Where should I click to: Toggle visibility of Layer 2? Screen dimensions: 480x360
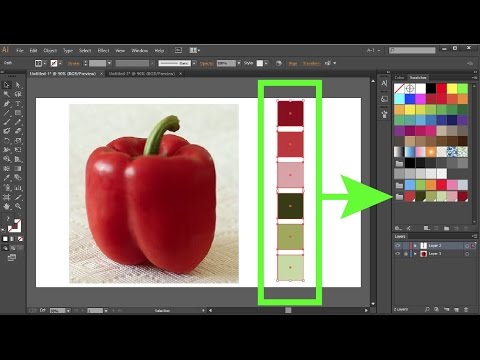tap(398, 246)
